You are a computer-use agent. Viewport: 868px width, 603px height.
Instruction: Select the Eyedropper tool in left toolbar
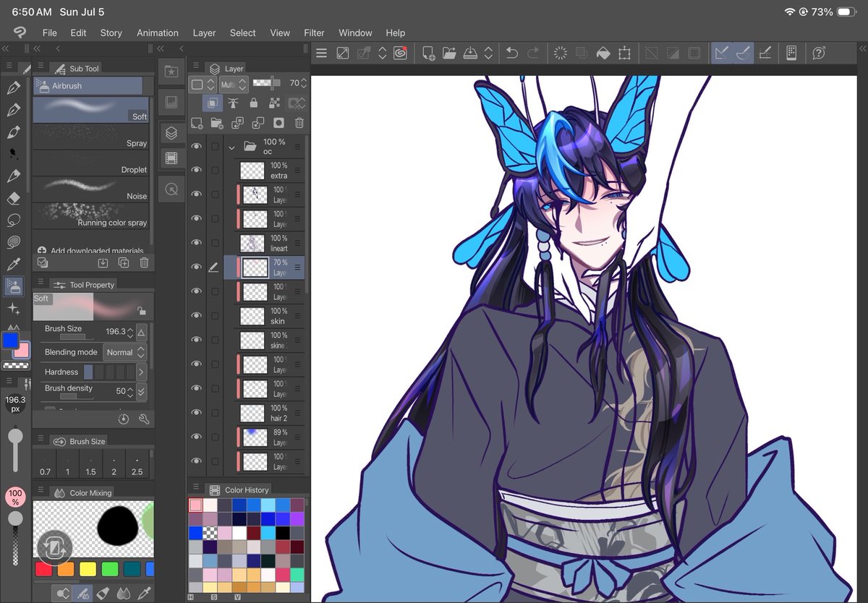[13, 264]
